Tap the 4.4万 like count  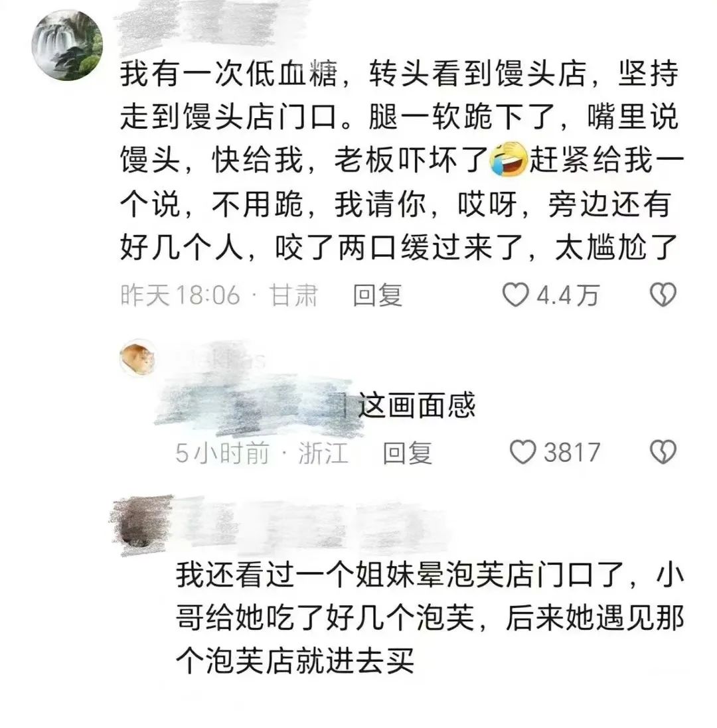(x=568, y=295)
